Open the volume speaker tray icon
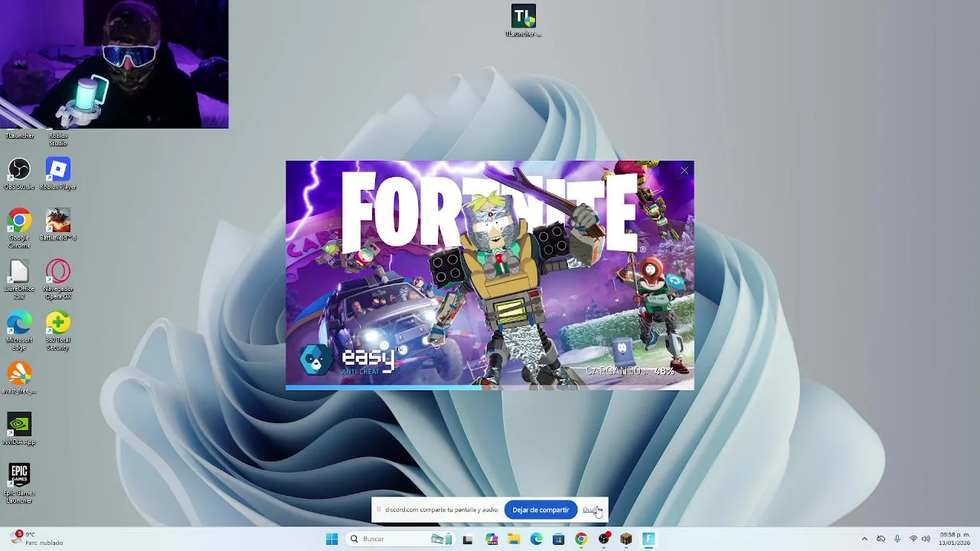Viewport: 980px width, 551px height. tap(926, 539)
